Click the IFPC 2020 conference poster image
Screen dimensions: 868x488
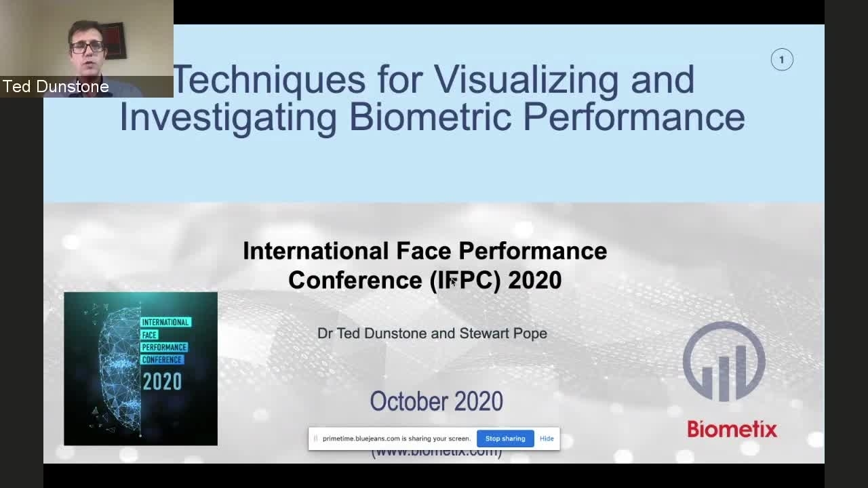(141, 369)
